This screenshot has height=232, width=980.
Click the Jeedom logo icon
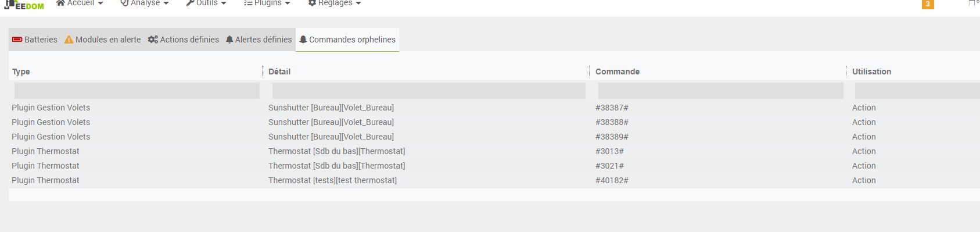click(24, 5)
